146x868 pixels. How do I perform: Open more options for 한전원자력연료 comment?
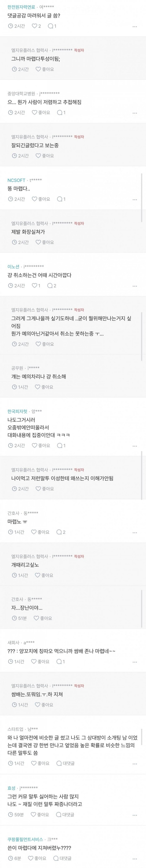pos(135,27)
